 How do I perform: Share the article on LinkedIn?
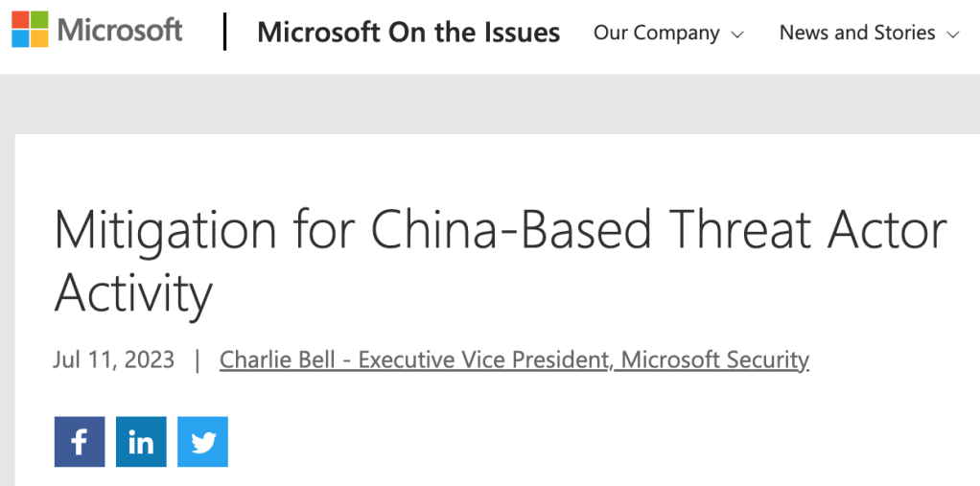click(x=141, y=442)
